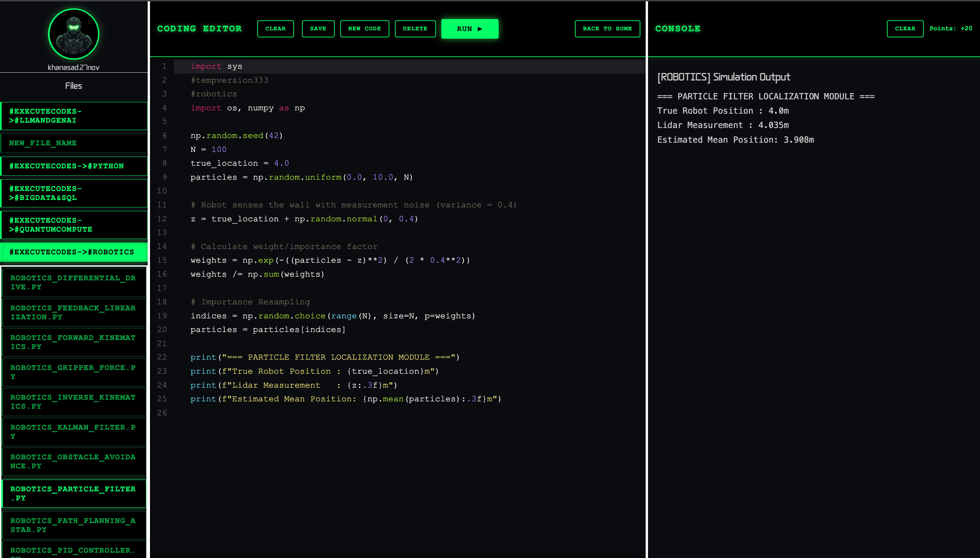
Task: Click the CONSOLE panel title
Action: tap(678, 29)
